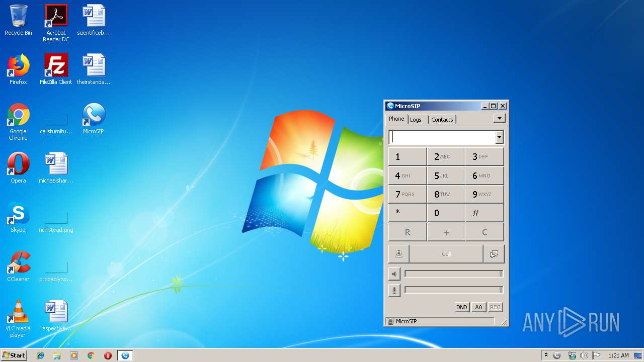Screen dimensions: 644x362
Task: Open the theirstanda Word document icon
Action: coord(94,69)
